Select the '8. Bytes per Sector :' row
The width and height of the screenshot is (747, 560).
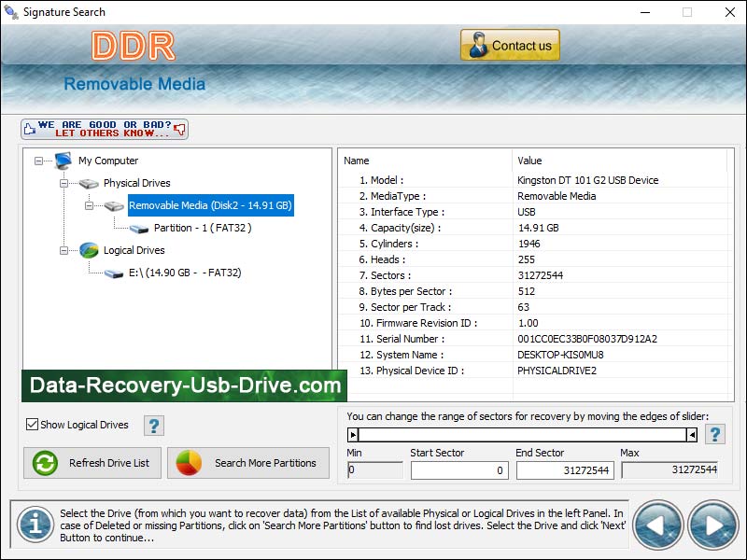pyautogui.click(x=533, y=291)
